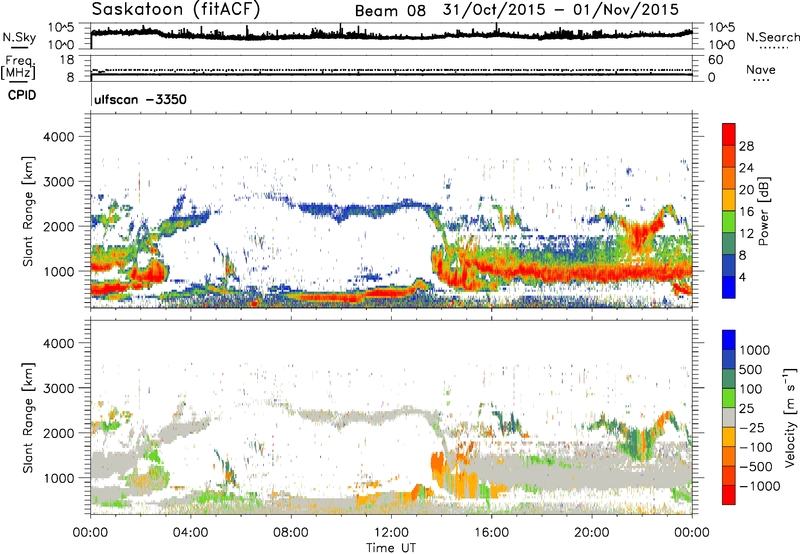Click the '60' Nave axis tick label
Screen dimensions: 800x554
point(715,60)
